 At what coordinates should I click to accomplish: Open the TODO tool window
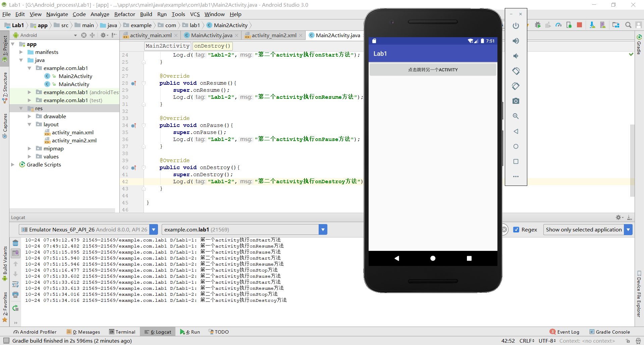219,332
